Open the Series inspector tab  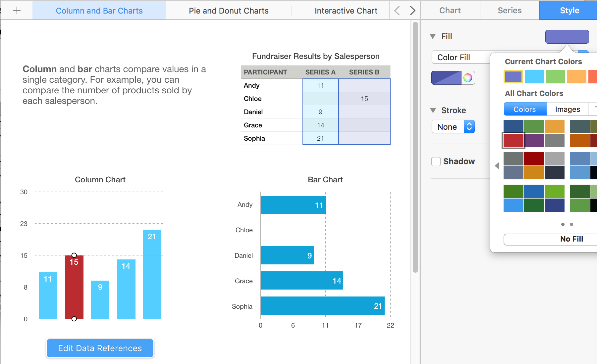pyautogui.click(x=510, y=11)
